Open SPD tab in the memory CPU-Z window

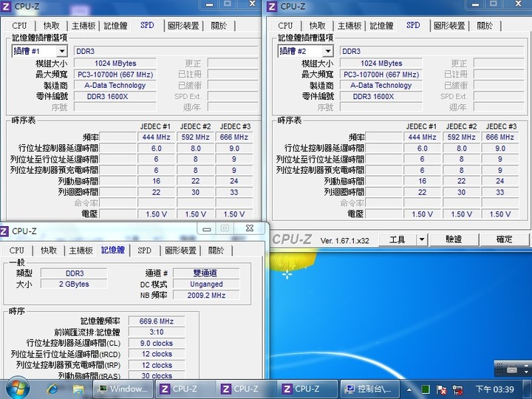[x=145, y=250]
